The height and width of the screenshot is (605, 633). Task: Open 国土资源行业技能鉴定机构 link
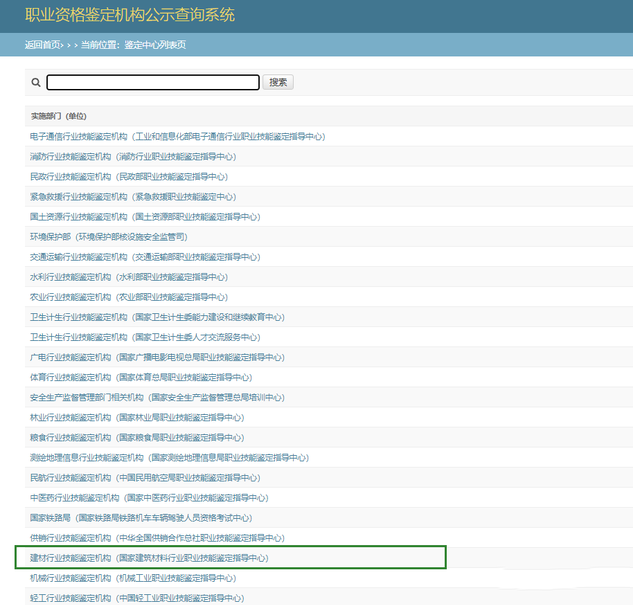(145, 217)
